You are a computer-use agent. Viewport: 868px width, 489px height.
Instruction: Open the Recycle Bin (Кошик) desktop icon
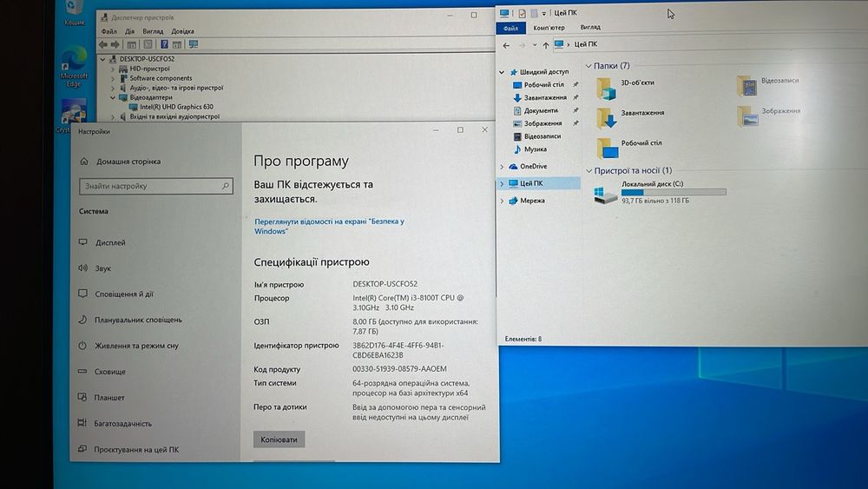tap(74, 13)
